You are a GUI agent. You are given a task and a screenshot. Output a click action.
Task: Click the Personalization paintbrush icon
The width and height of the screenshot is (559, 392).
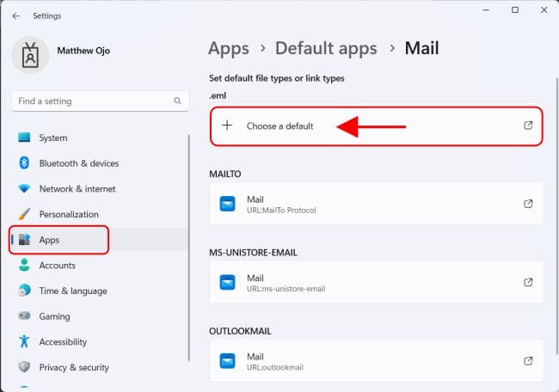coord(24,214)
